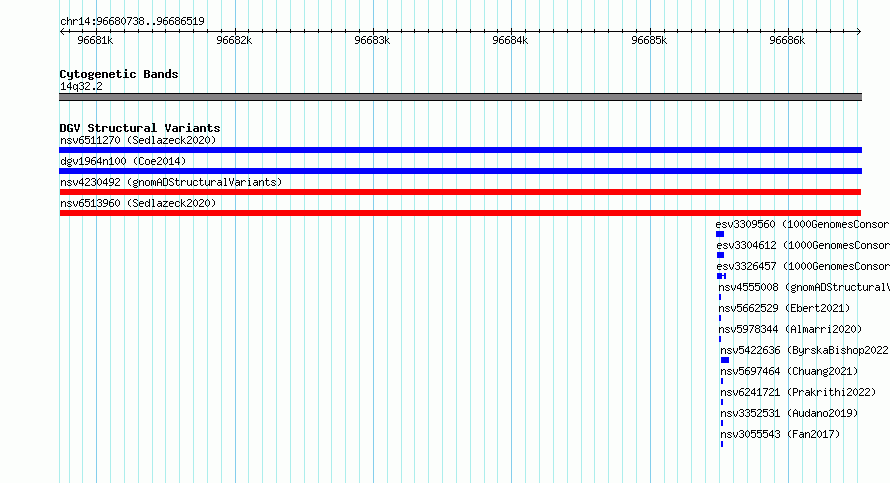Click the nsv4230492 (gnomADStructuralVariants) label
The image size is (890, 483).
[x=171, y=182]
